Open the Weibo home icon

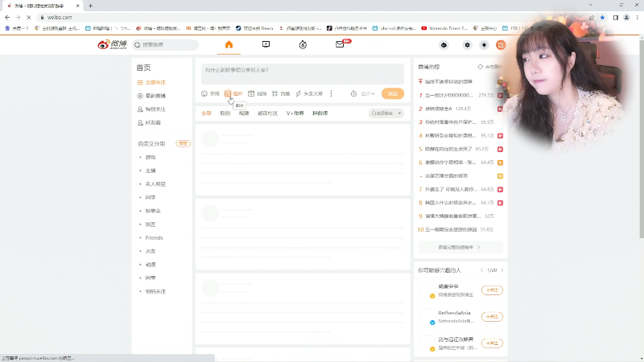(x=229, y=44)
